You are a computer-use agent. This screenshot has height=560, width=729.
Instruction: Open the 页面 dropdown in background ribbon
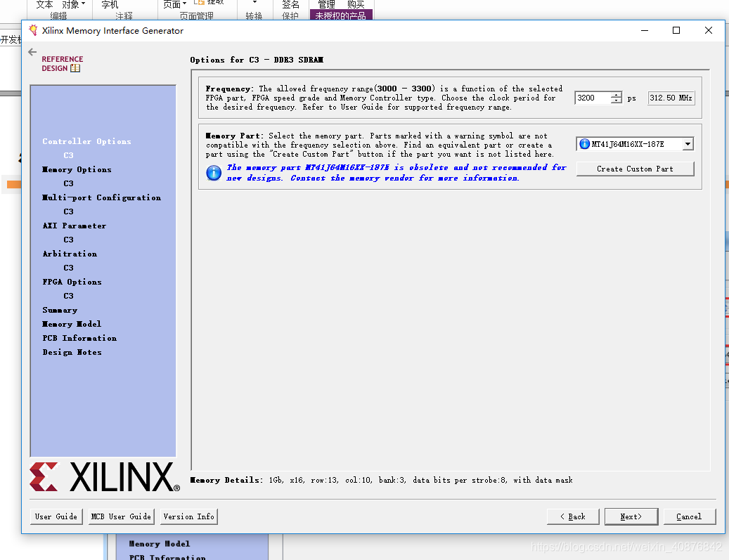click(174, 4)
